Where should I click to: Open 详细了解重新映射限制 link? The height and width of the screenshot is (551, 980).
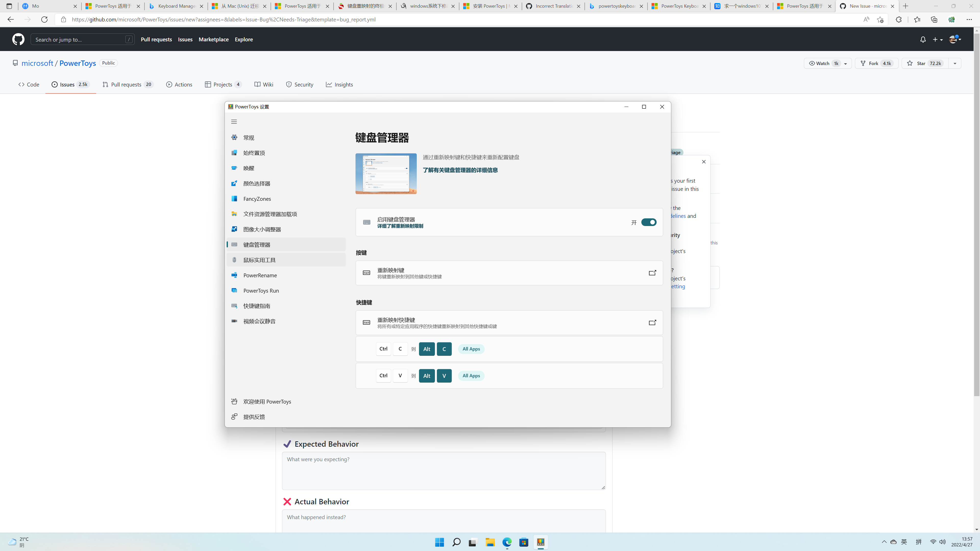(x=400, y=226)
